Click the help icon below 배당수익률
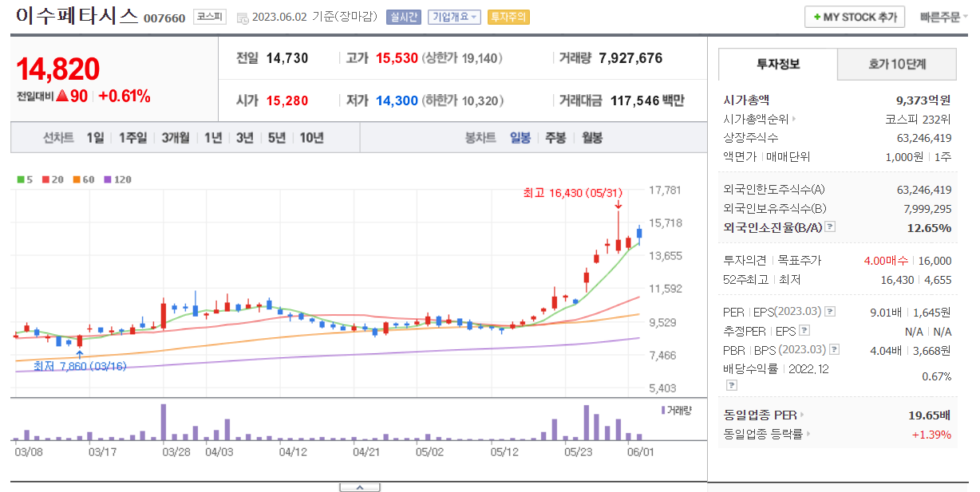Viewport: 980px width, 492px height. [731, 385]
